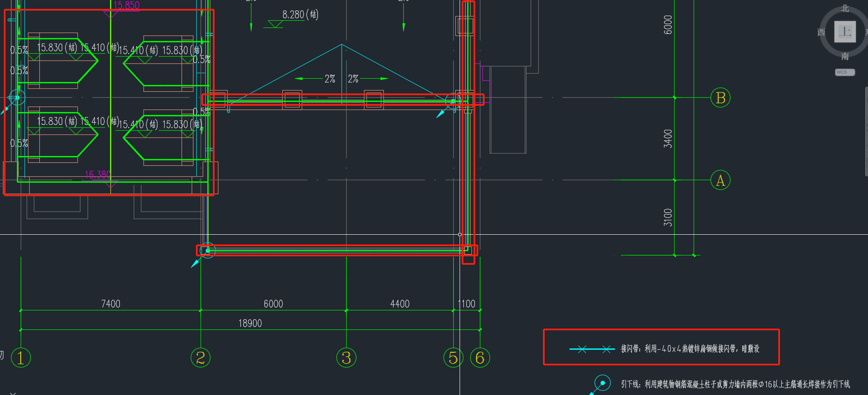The image size is (868, 395).
Task: Click the ViewCube north label 北
Action: [845, 8]
